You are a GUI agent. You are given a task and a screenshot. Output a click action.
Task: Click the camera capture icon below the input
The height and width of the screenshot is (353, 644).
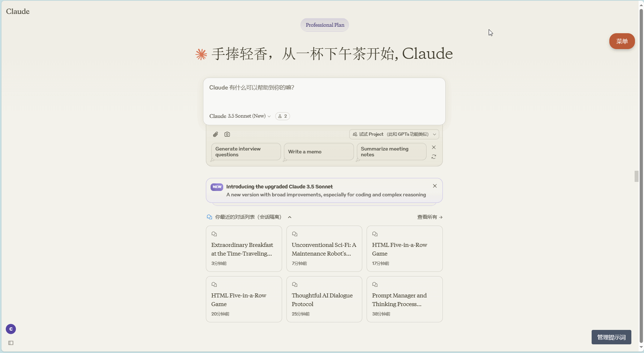[x=227, y=134]
